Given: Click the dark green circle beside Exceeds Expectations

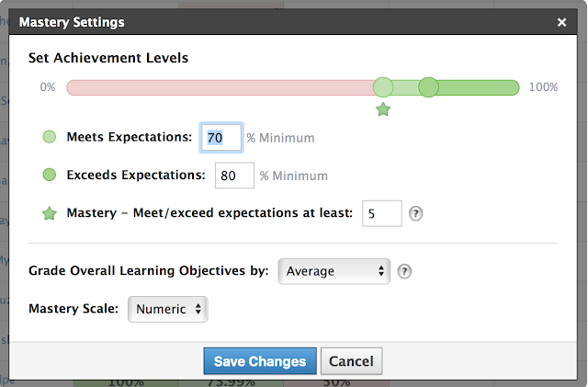Looking at the screenshot, I should coord(50,175).
